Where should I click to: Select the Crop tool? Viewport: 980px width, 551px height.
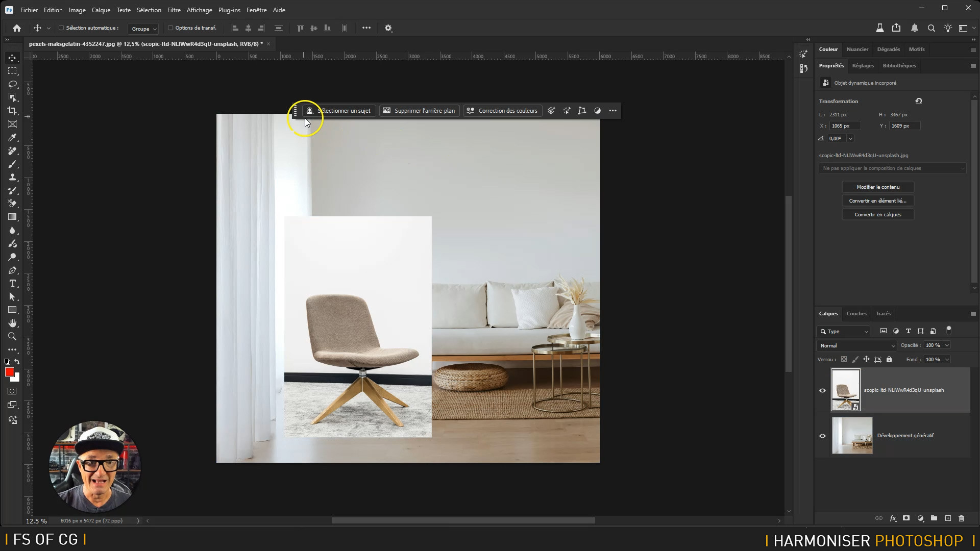[12, 111]
